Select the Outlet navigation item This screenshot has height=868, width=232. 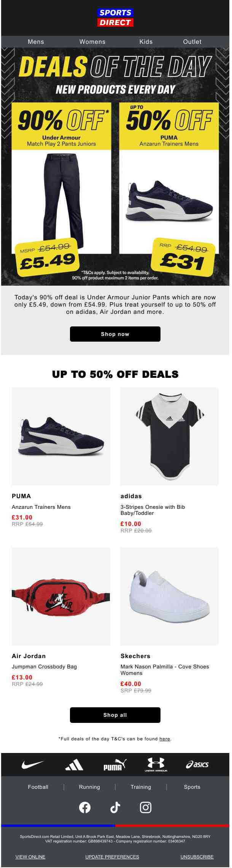[x=192, y=42]
